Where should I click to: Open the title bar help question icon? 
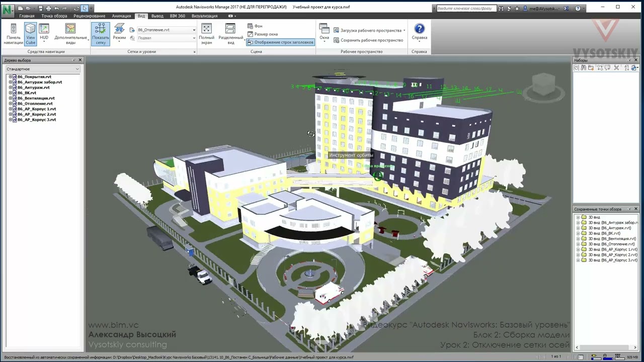point(578,8)
